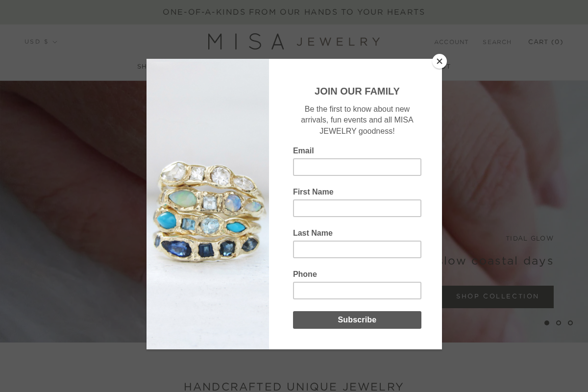Select the second carousel dot
Image resolution: width=588 pixels, height=392 pixels.
pyautogui.click(x=559, y=323)
